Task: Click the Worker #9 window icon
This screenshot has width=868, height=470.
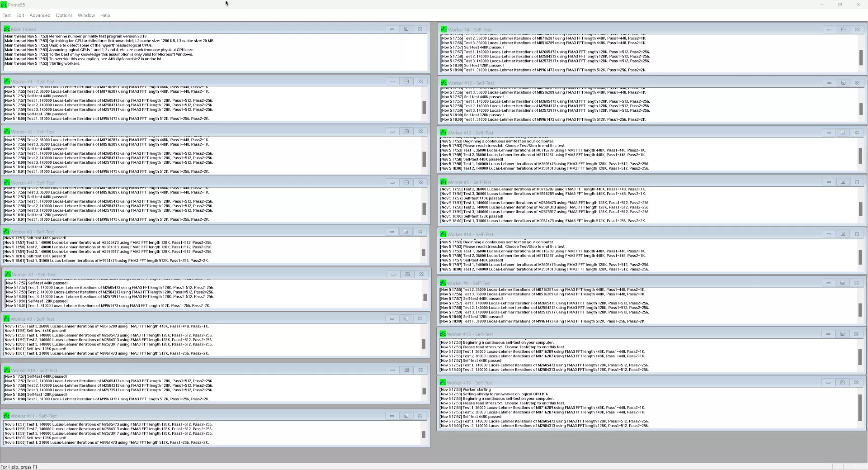Action: pyautogui.click(x=6, y=318)
